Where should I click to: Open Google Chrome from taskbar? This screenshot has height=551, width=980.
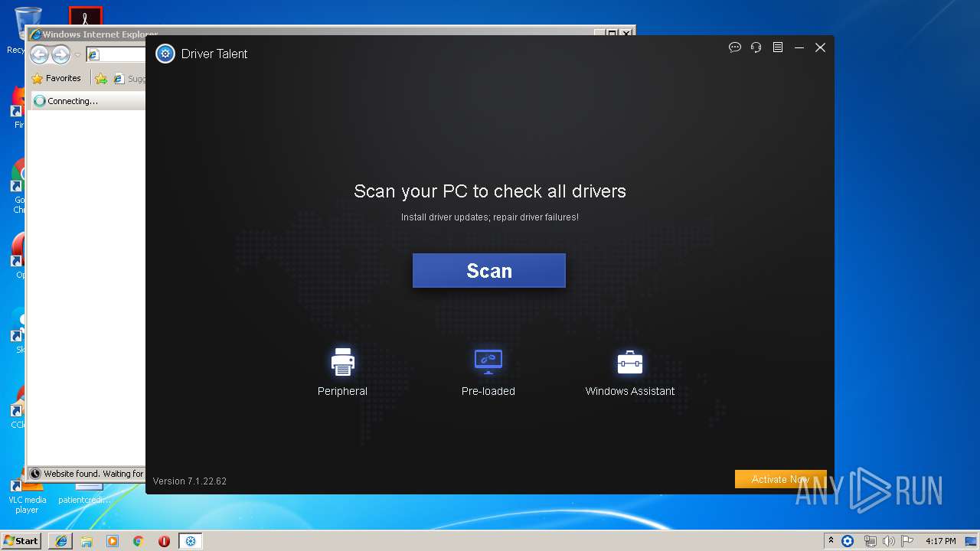[x=139, y=541]
